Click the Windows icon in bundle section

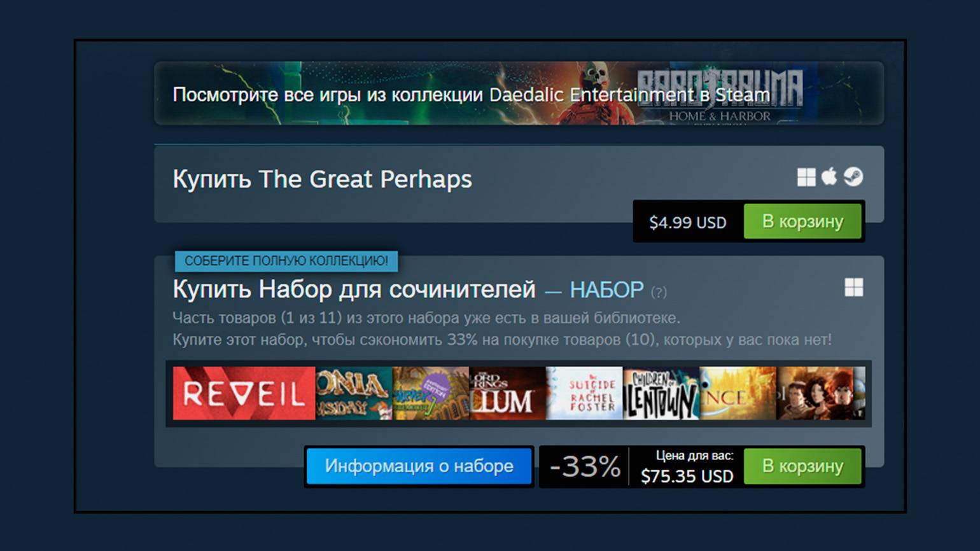pos(854,288)
